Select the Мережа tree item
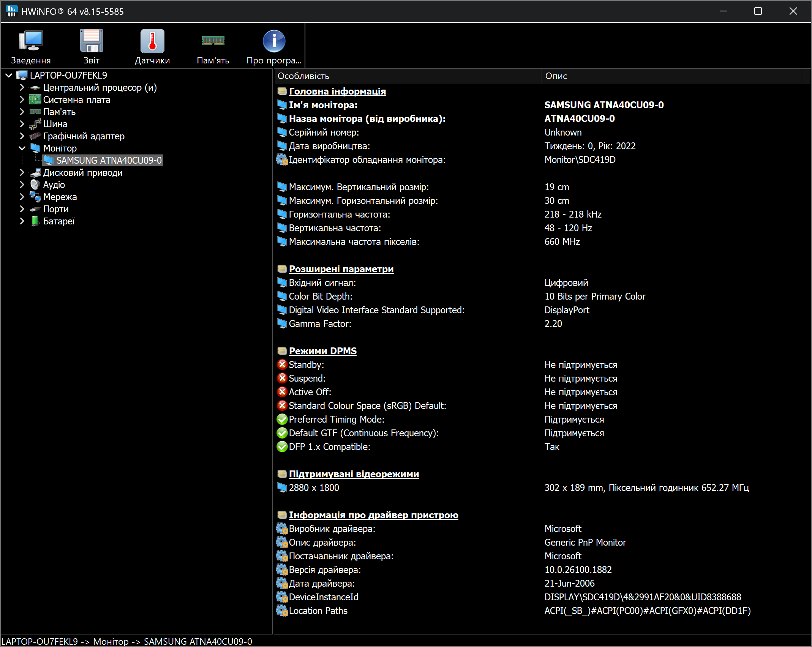This screenshot has width=812, height=647. coord(60,197)
